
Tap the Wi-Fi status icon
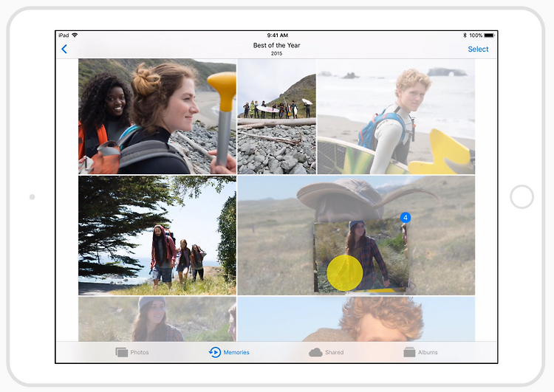(x=75, y=35)
